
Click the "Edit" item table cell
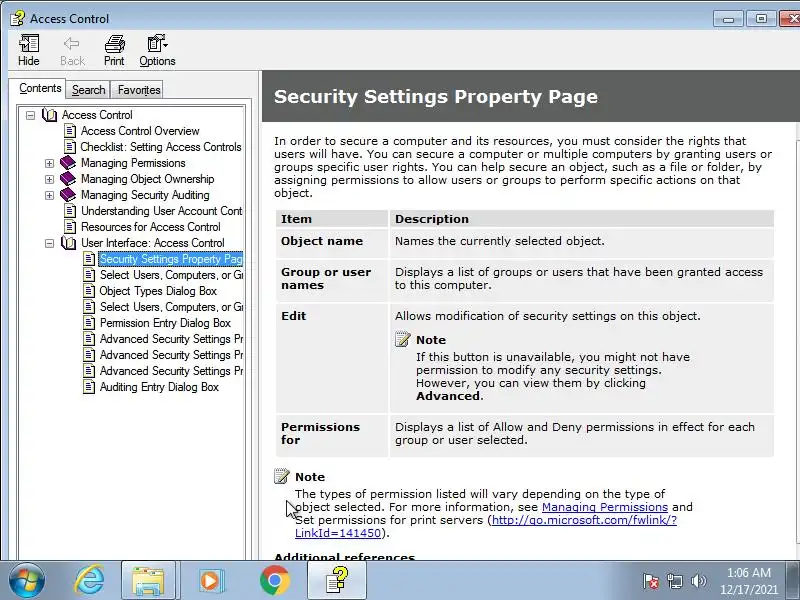332,358
